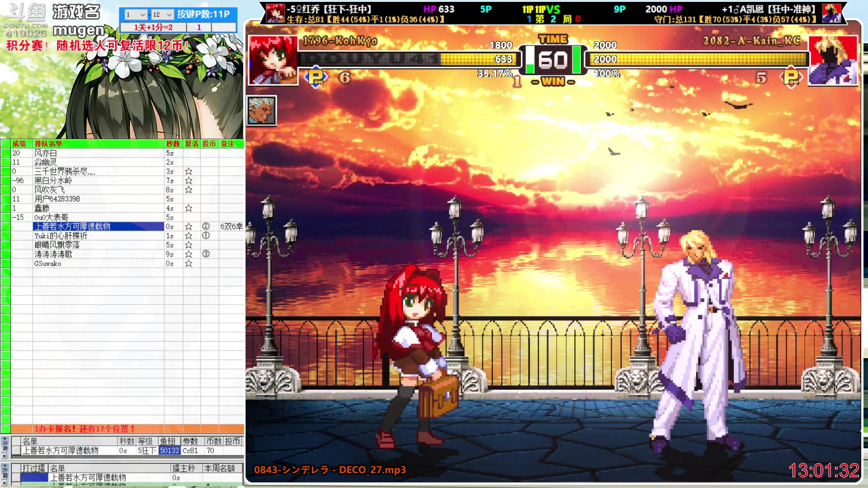Image resolution: width=868 pixels, height=488 pixels.
Task: Open the first number dropdown showing 1
Action: click(x=136, y=14)
